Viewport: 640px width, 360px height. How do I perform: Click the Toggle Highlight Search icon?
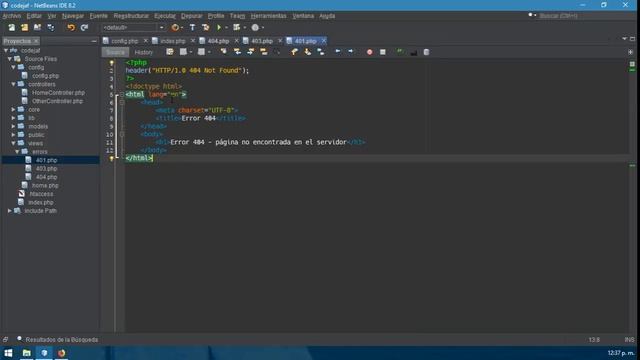click(264, 52)
